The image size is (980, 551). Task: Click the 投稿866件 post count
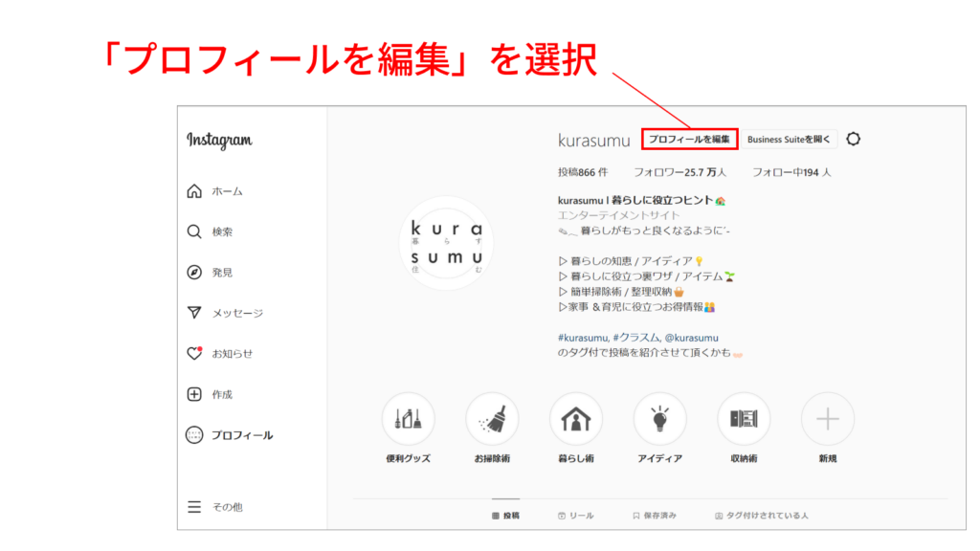(583, 172)
